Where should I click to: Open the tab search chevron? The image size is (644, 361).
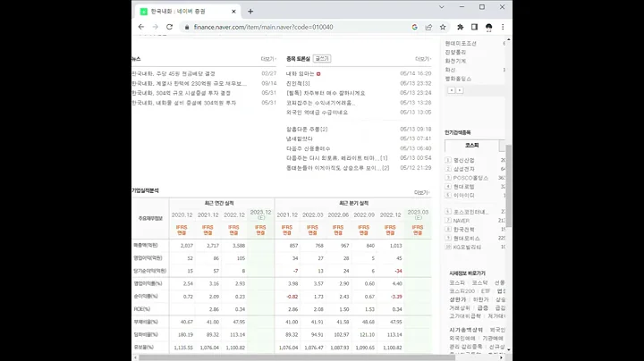pos(442,7)
